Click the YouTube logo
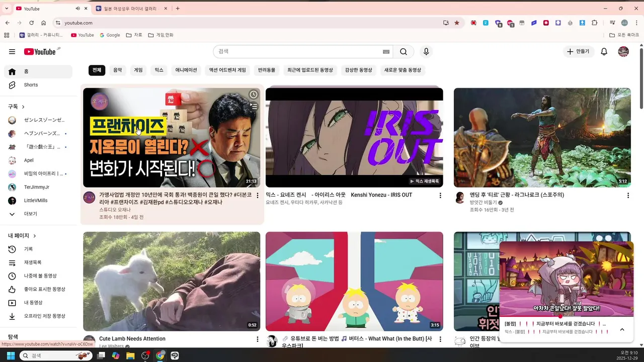644x362 pixels. click(40, 52)
